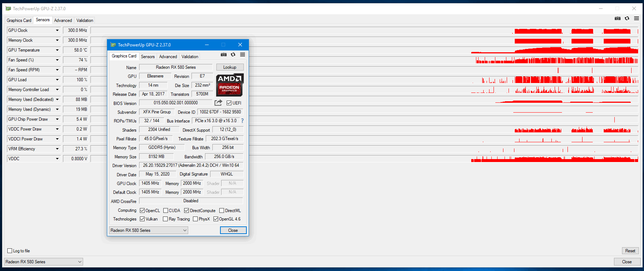This screenshot has width=644, height=271.
Task: Open Advanced tab in the Sensors window
Action: [x=63, y=20]
